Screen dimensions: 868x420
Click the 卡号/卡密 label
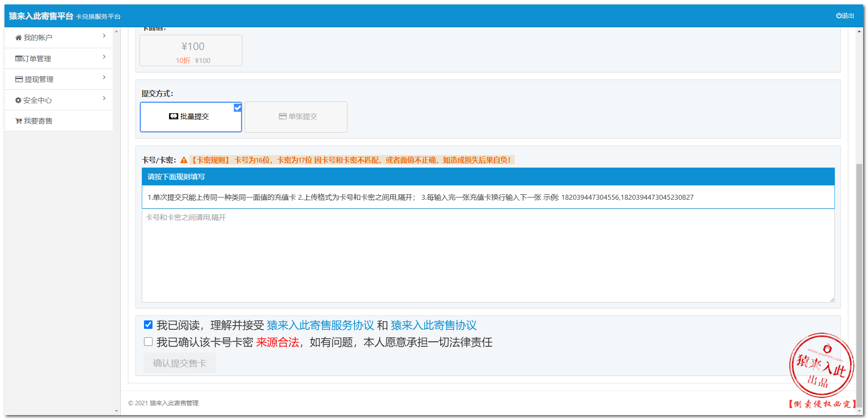coord(159,160)
